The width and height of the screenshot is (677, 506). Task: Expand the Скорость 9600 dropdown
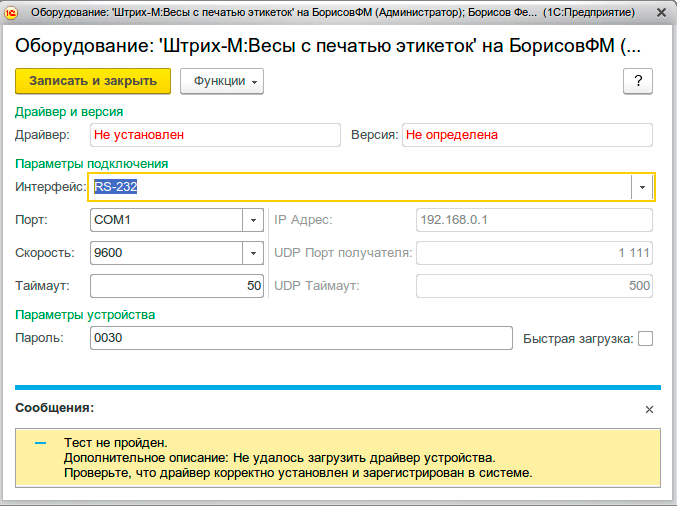pos(252,253)
